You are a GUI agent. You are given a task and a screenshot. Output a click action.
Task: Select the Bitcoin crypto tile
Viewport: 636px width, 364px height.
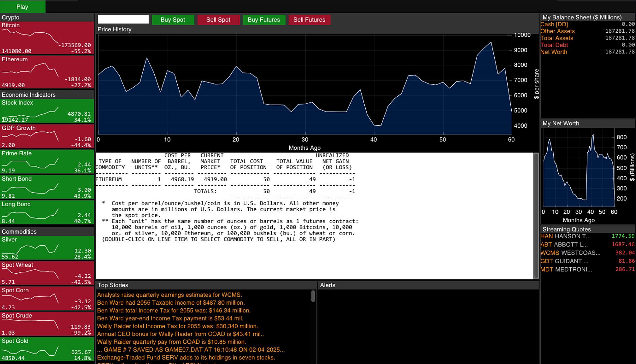pos(47,38)
